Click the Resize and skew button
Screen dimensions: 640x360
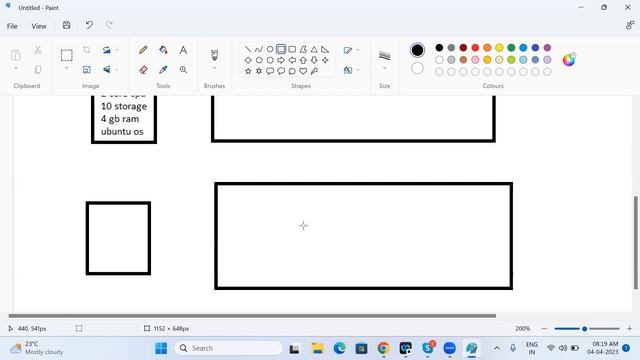coord(87,70)
